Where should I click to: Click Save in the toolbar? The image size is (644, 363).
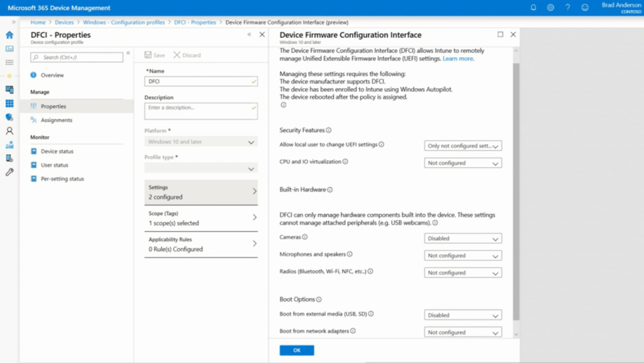pos(155,55)
